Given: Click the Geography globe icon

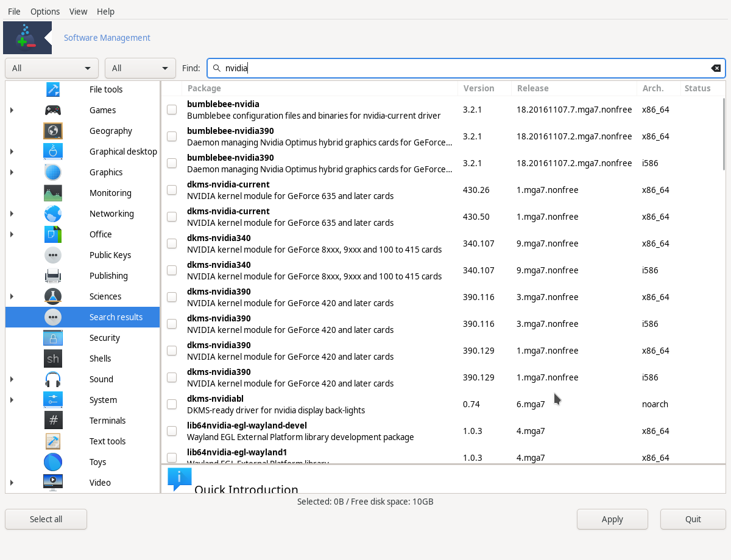Looking at the screenshot, I should (x=53, y=131).
